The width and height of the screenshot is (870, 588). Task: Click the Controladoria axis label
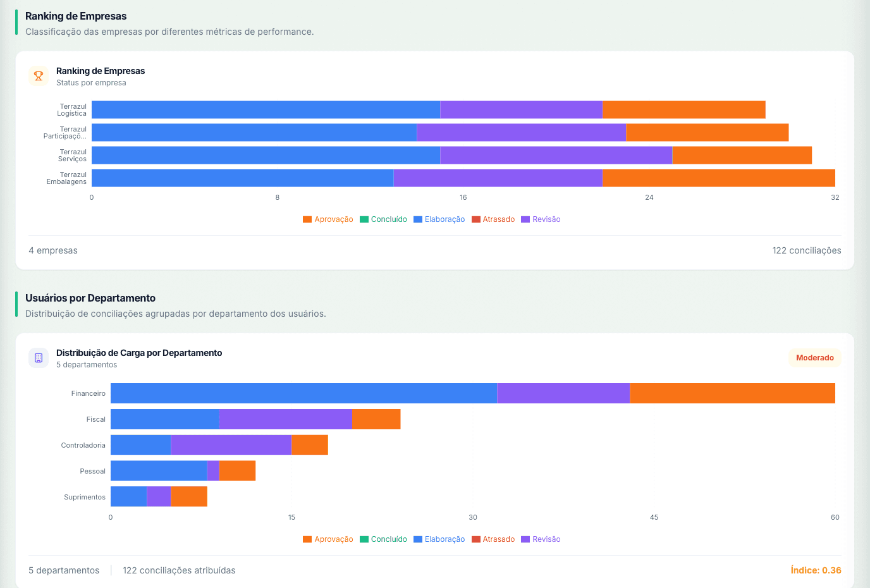click(x=83, y=445)
